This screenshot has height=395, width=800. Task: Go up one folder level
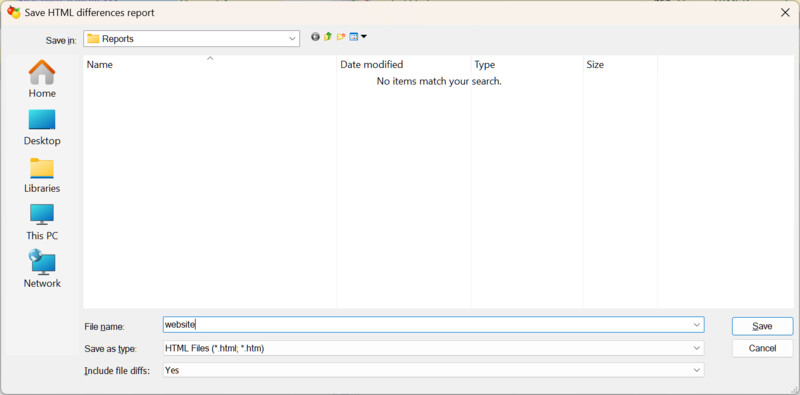click(x=328, y=37)
